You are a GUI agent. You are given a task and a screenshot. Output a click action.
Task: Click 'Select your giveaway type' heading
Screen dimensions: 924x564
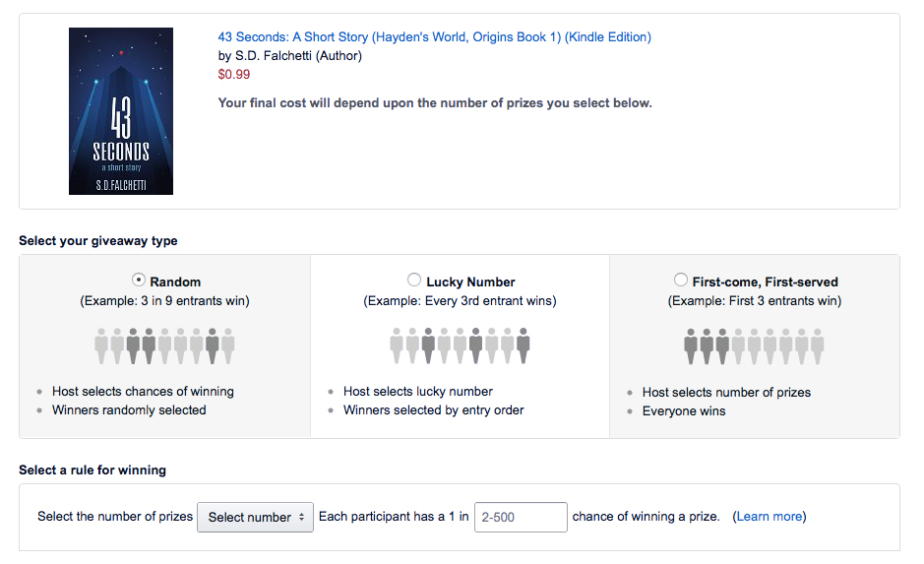click(x=97, y=240)
